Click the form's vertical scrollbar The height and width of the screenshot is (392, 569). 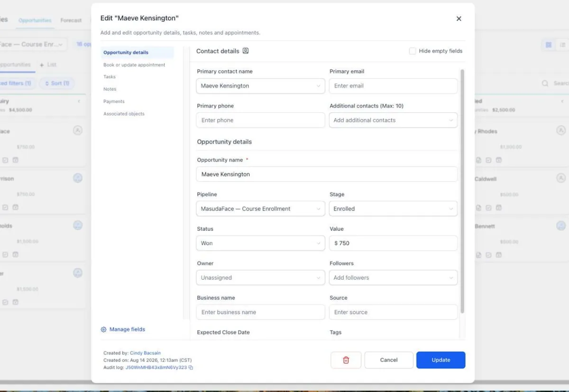(x=462, y=191)
